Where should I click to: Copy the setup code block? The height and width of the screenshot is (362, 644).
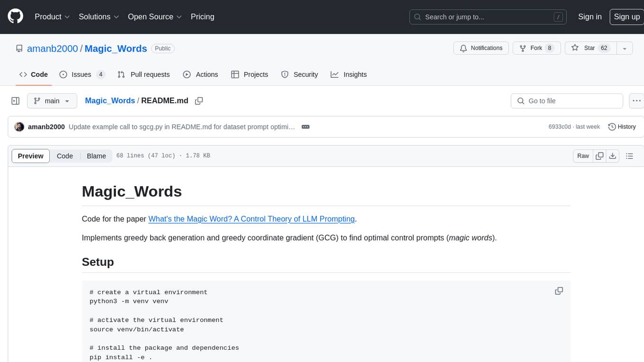[559, 291]
